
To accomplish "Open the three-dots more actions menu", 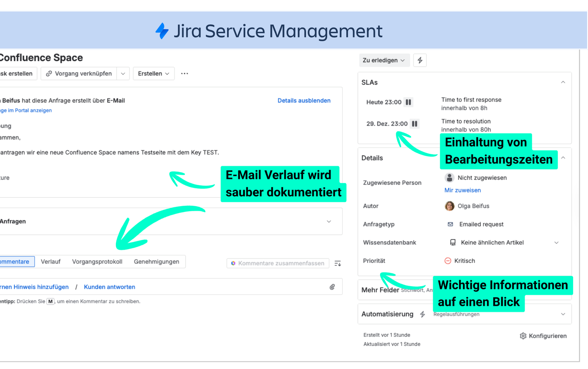I will [x=184, y=73].
